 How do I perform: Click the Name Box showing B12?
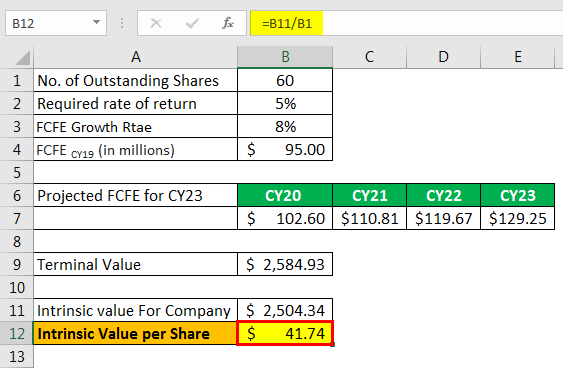(56, 23)
